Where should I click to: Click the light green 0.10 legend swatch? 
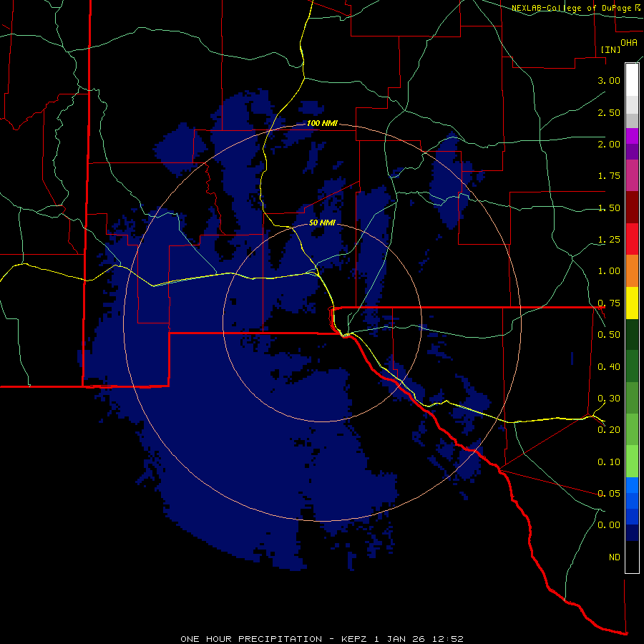[x=632, y=462]
